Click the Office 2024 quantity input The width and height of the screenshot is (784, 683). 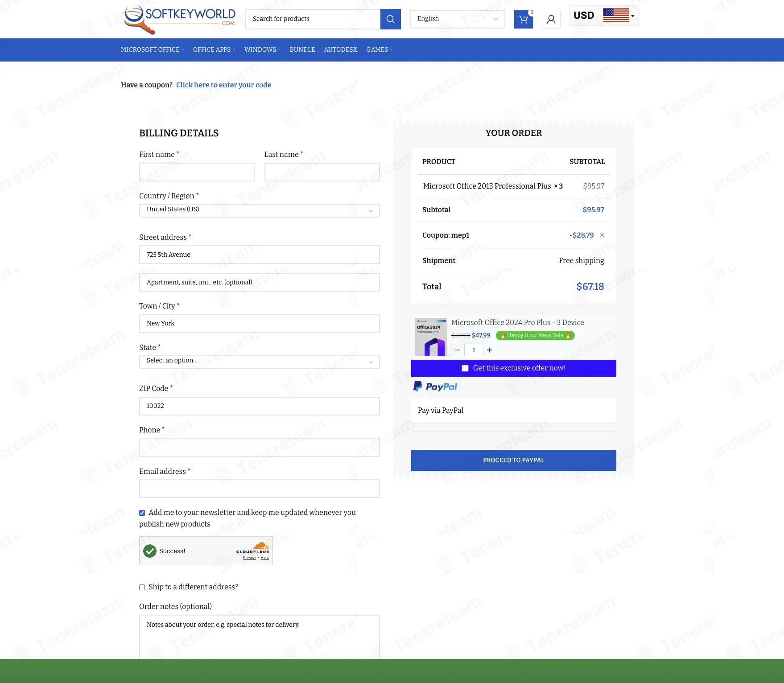coord(473,350)
